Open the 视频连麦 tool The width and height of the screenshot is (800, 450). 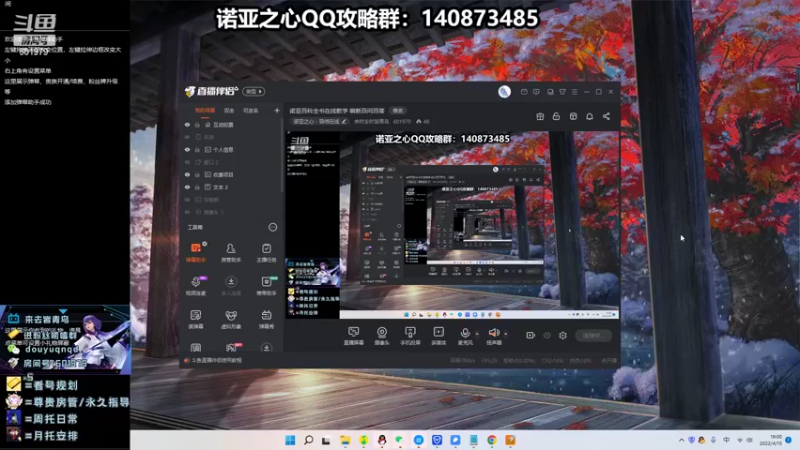point(196,286)
